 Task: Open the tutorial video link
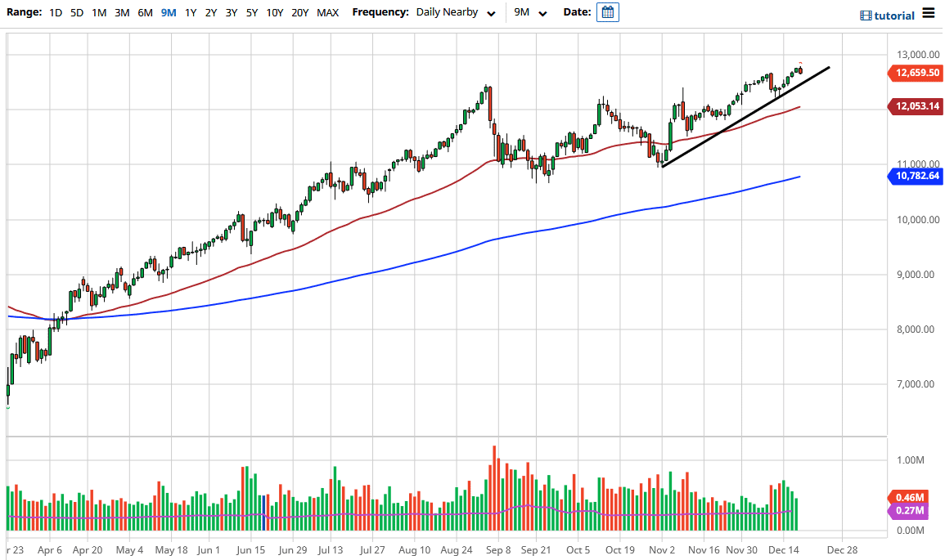click(887, 16)
